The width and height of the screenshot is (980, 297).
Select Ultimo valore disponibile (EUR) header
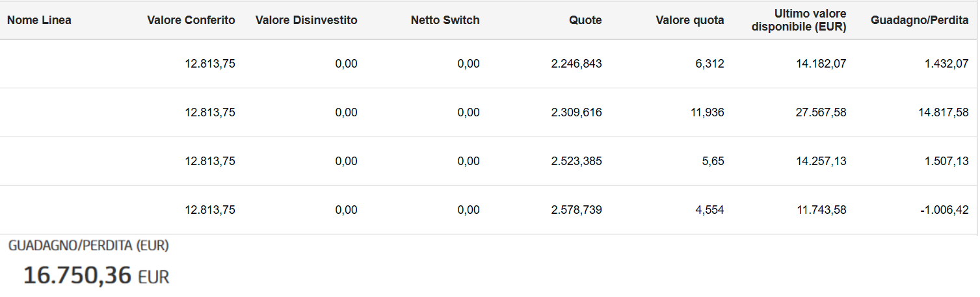click(799, 20)
